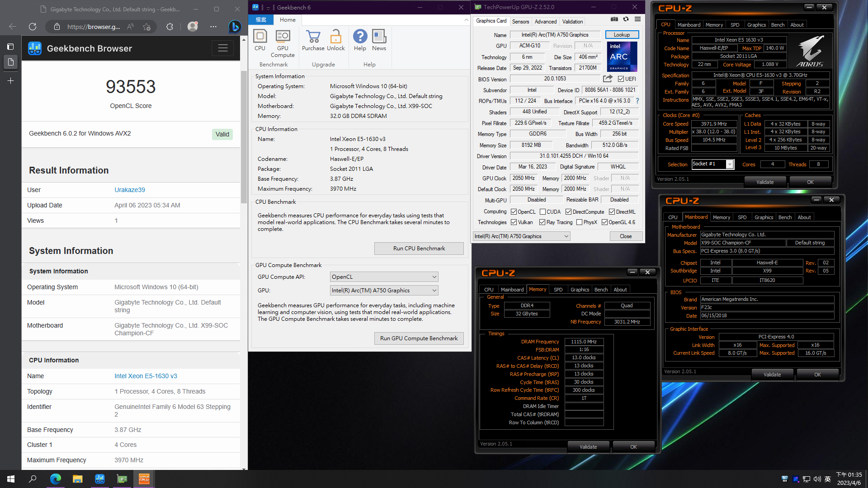Toggle CUDA computing checkbox
The image size is (868, 488).
pyautogui.click(x=542, y=212)
